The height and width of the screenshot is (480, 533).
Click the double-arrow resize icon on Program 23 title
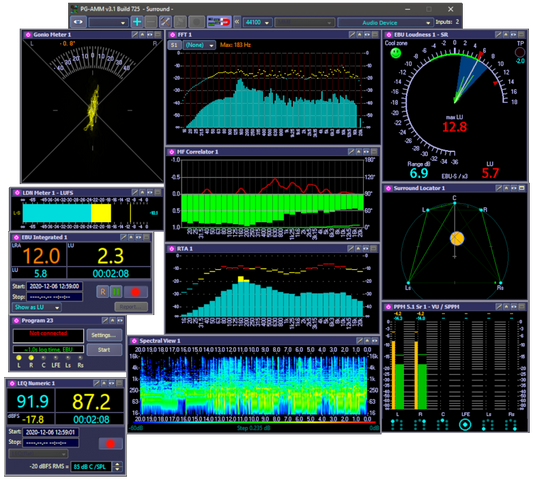pyautogui.click(x=120, y=321)
